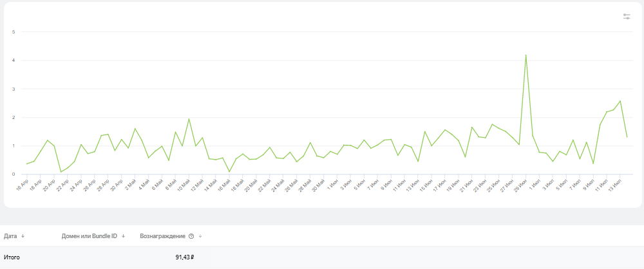Open chart settings via sliders icon
The image size is (644, 269).
coord(627,17)
